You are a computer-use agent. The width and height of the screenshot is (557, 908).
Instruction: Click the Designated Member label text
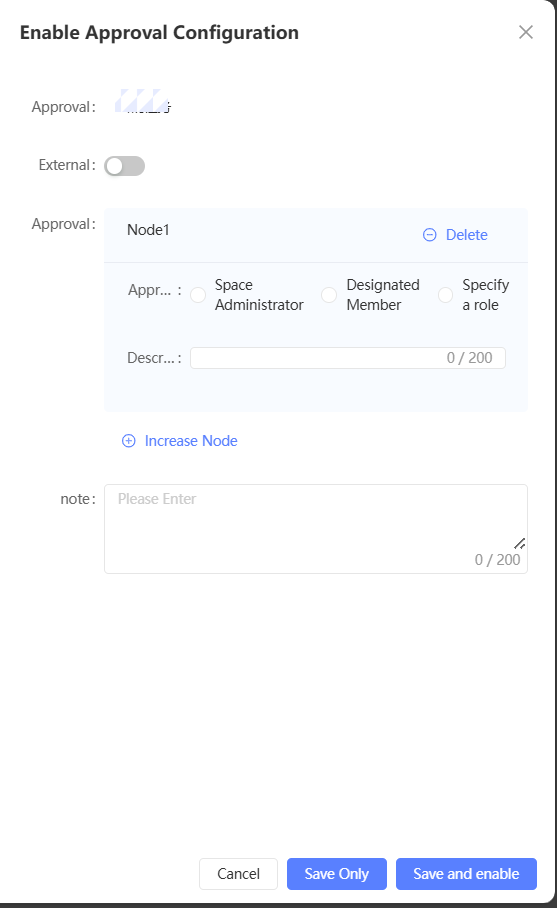(x=383, y=295)
